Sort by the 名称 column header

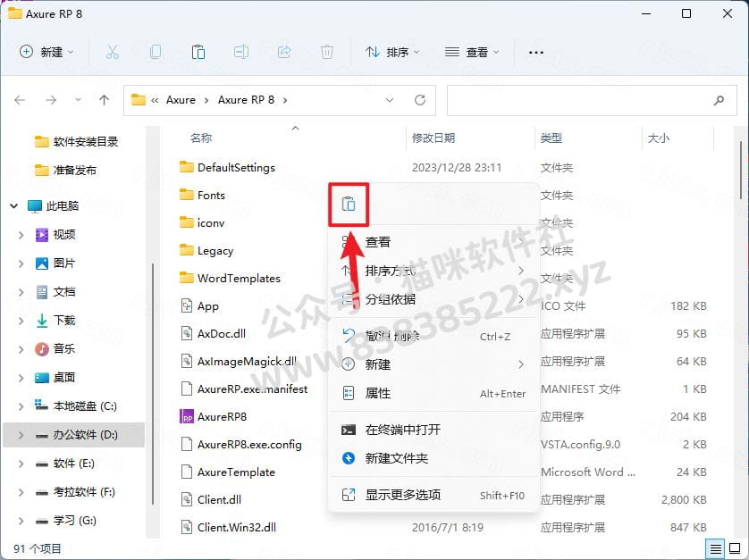201,138
